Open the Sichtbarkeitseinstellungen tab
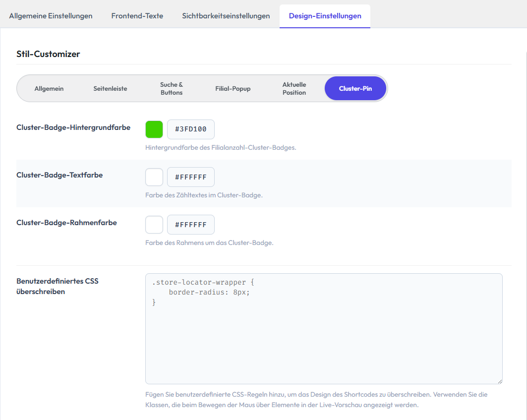Screen dimensions: 527x420 (226, 16)
